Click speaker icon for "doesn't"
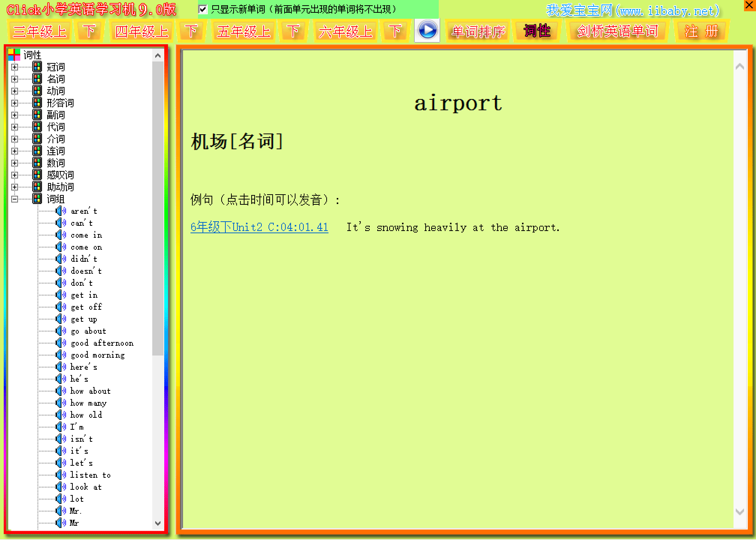Viewport: 756px width, 540px height. [x=61, y=271]
